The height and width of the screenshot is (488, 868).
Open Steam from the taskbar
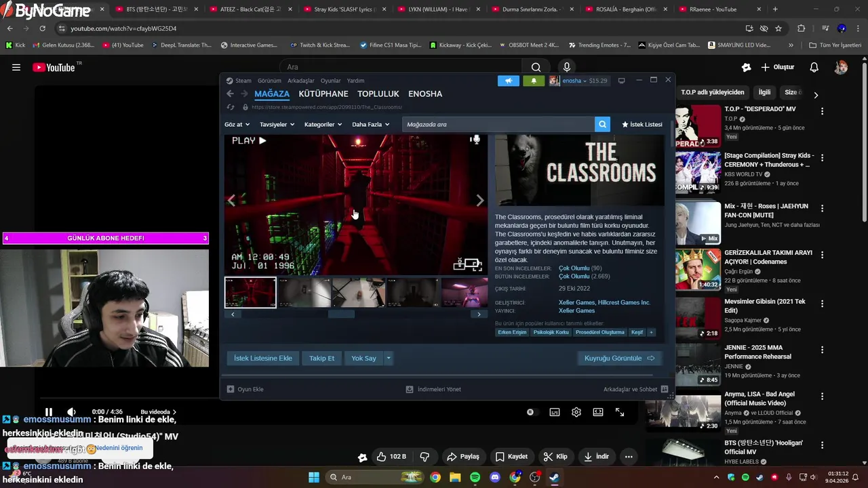pyautogui.click(x=555, y=477)
